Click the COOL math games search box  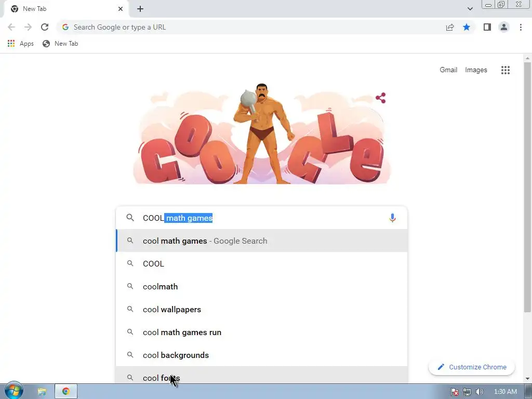261,218
